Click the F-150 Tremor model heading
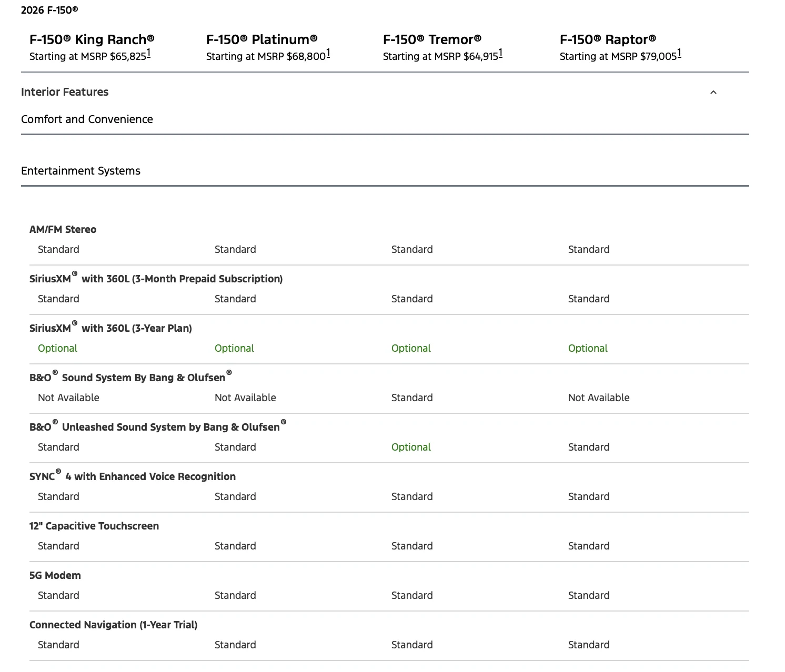The image size is (785, 672). (x=432, y=39)
